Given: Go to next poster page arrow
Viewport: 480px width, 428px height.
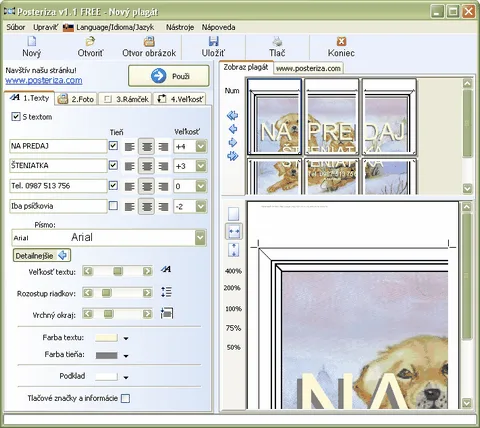Looking at the screenshot, I should 233,143.
